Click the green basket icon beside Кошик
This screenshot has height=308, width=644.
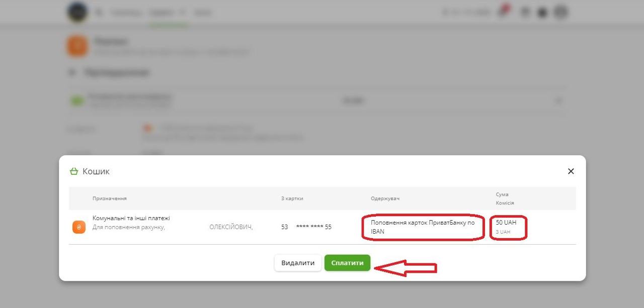pyautogui.click(x=74, y=171)
